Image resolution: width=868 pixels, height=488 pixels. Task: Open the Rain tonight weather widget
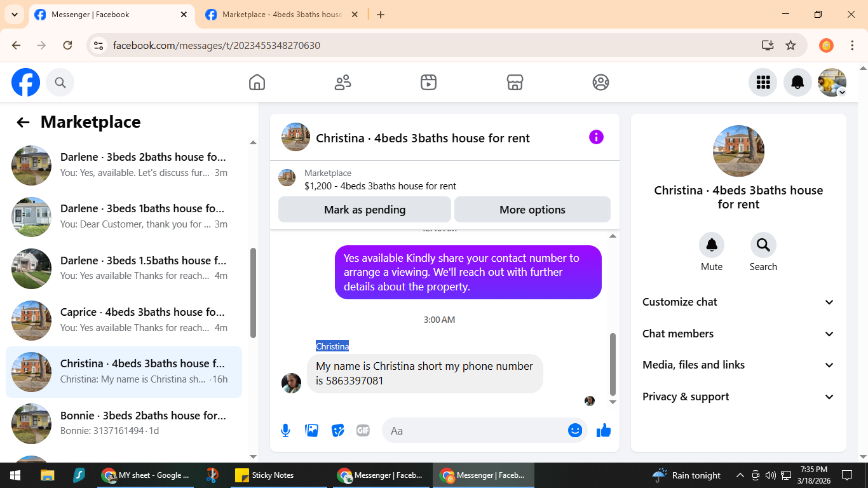tap(687, 475)
